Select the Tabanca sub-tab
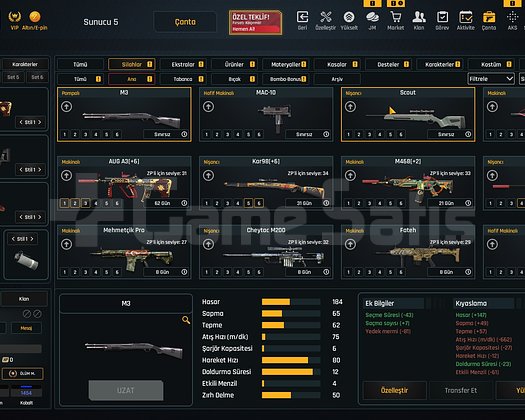 [183, 79]
